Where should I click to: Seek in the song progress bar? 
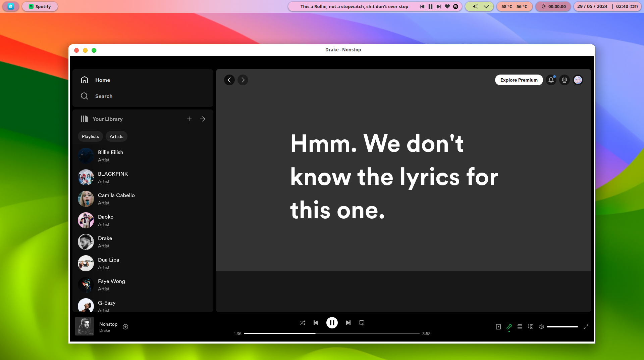click(332, 333)
